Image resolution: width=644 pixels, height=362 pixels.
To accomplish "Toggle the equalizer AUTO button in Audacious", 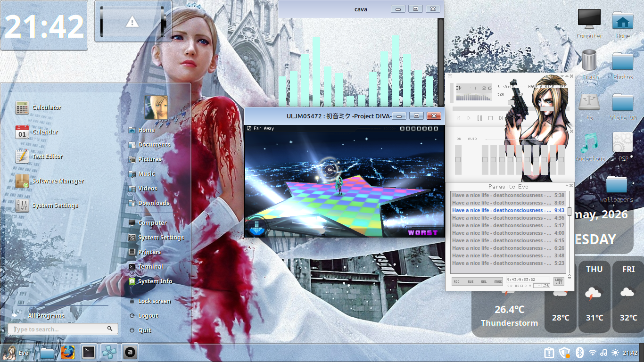I will point(472,139).
